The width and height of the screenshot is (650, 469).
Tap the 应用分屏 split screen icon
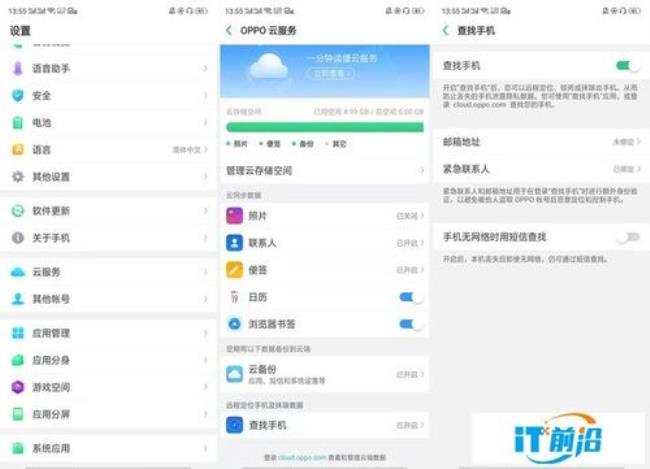point(18,414)
